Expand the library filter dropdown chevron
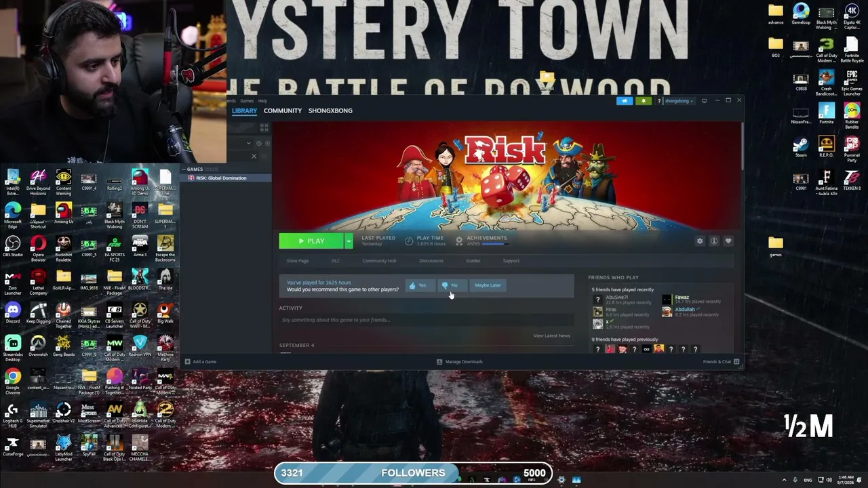This screenshot has height=488, width=868. point(249,143)
